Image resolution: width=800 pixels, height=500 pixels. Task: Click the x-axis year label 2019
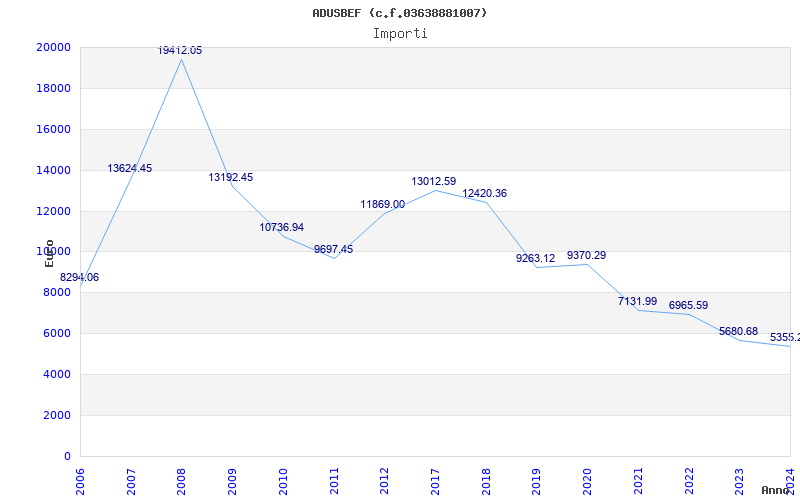point(537,481)
